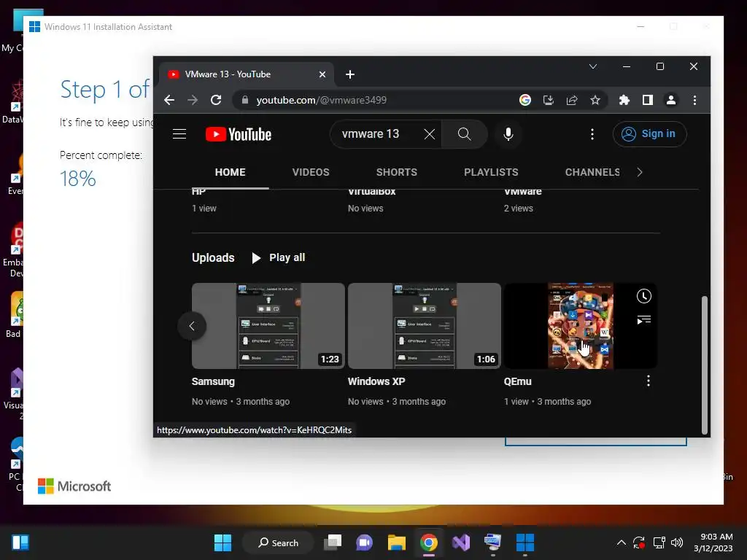
Task: Click the Chrome back navigation arrow
Action: click(x=169, y=100)
